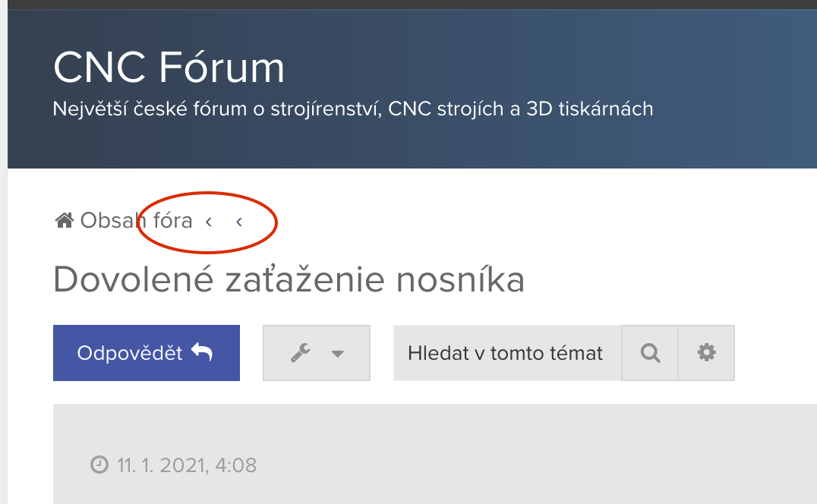Click the forum tagline under CNC Fórum
Viewport: 817px width, 504px height.
pos(353,109)
